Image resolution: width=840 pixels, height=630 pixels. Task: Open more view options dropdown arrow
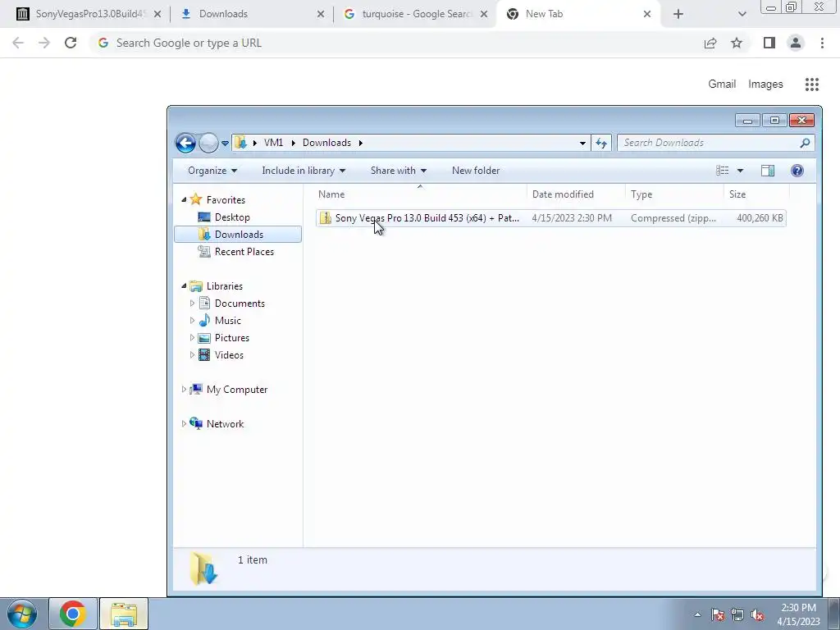(740, 171)
